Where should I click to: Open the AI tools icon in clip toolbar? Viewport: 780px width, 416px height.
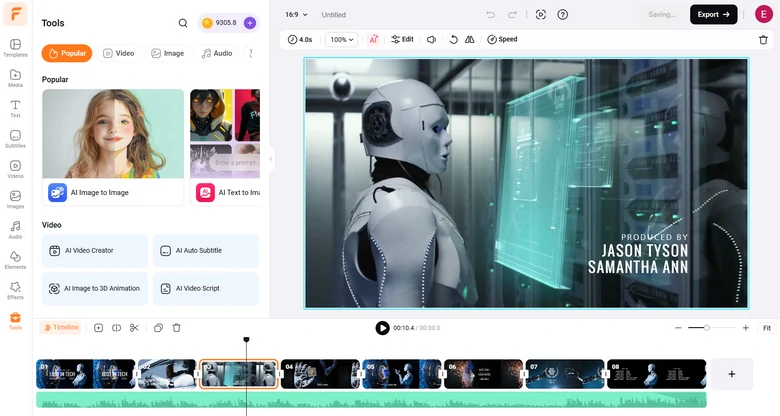[373, 39]
